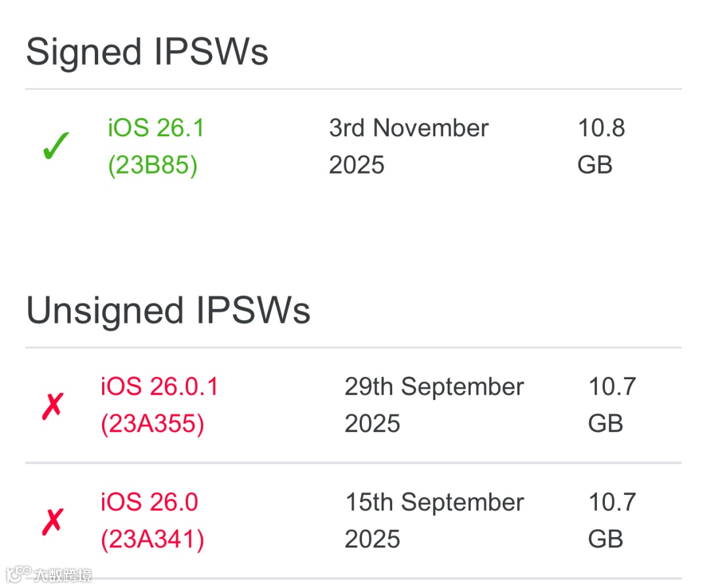
Task: Open the iOS 26.1 firmware link
Action: pyautogui.click(x=156, y=128)
